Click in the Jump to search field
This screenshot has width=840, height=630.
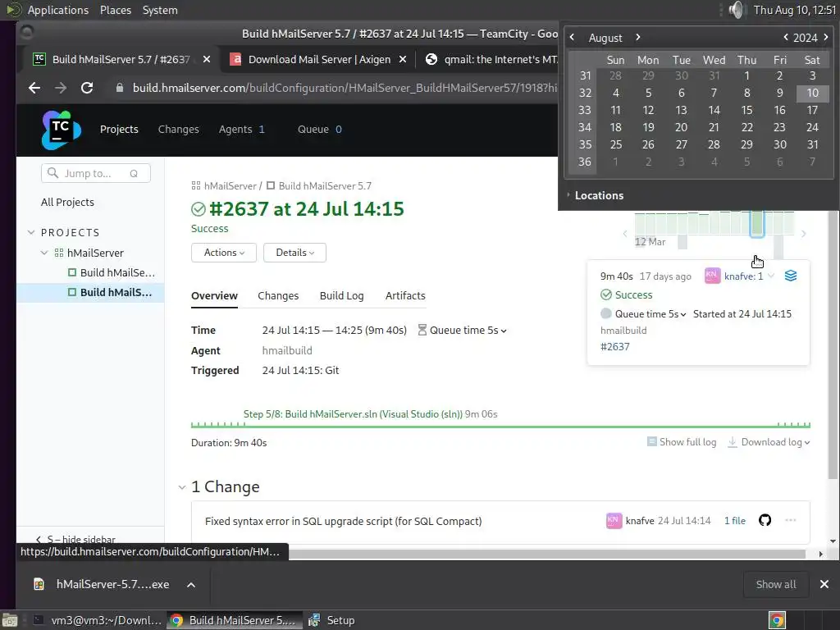click(95, 173)
